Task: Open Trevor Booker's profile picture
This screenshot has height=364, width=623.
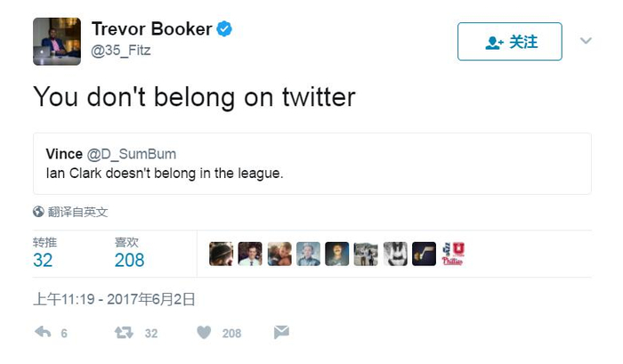Action: (57, 41)
